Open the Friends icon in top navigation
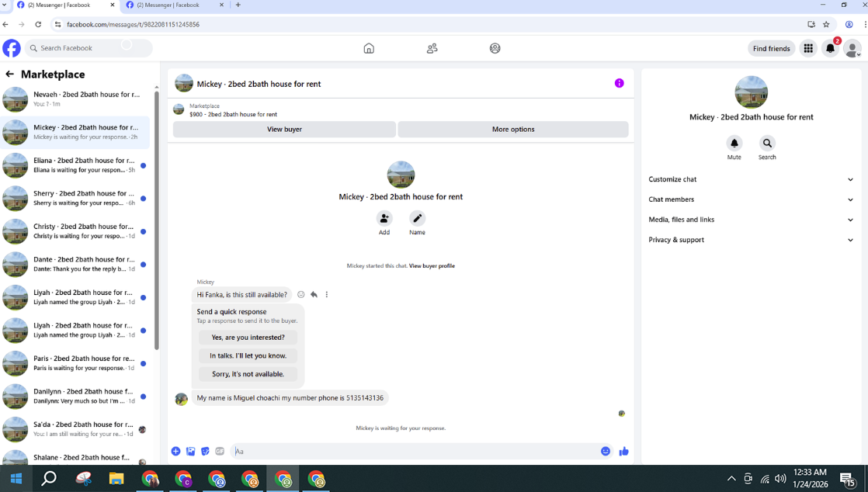 pyautogui.click(x=432, y=48)
